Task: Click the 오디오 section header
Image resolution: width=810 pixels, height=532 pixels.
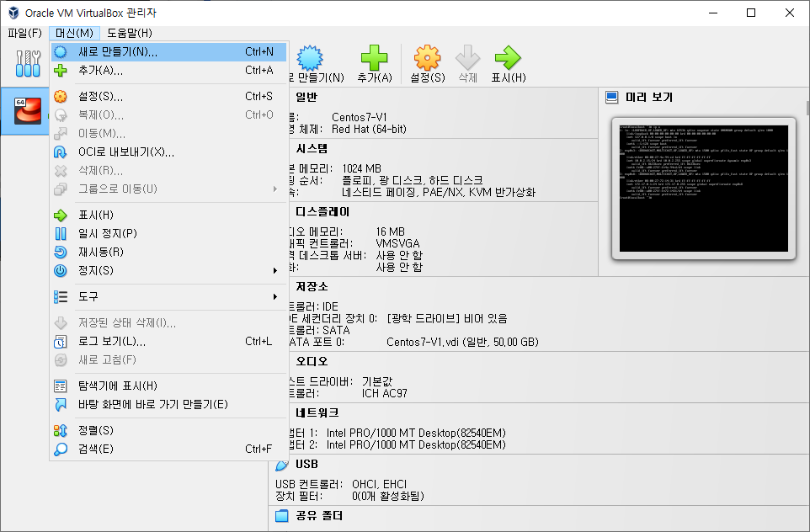Action: coord(312,362)
